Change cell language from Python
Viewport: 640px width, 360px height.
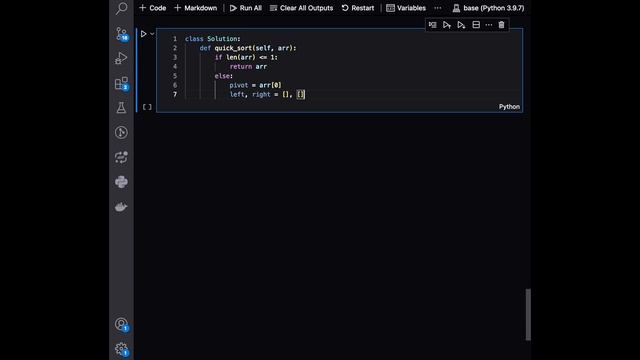tap(509, 107)
